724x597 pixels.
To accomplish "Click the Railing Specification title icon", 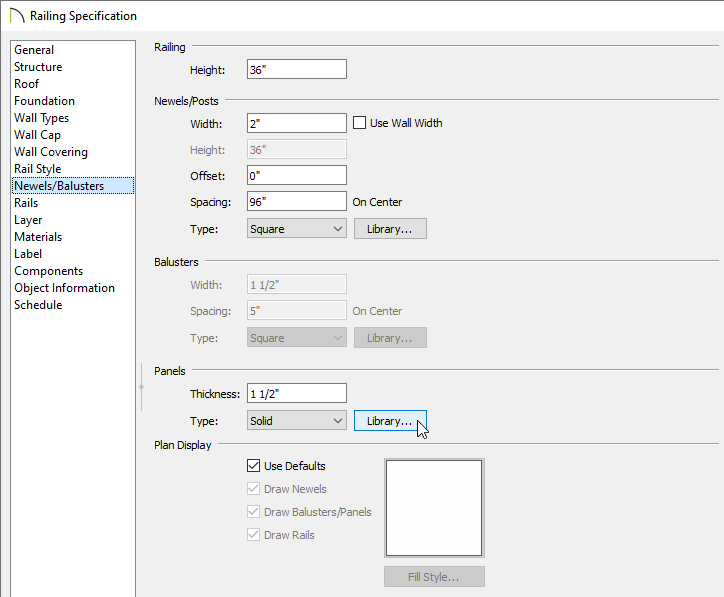I will click(17, 16).
